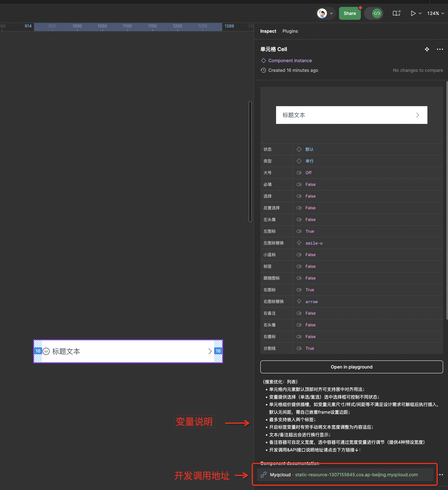Click the 大号 Off boolean value
The image size is (448, 490).
308,173
